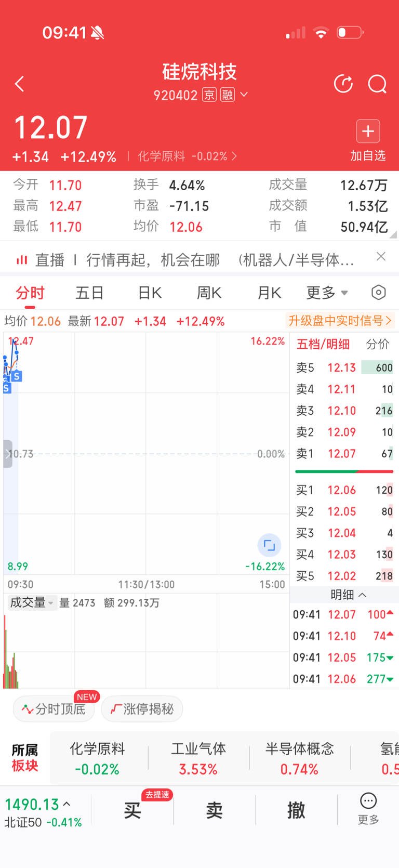Open 工业气体 sector card
The width and height of the screenshot is (399, 868).
pos(198,758)
